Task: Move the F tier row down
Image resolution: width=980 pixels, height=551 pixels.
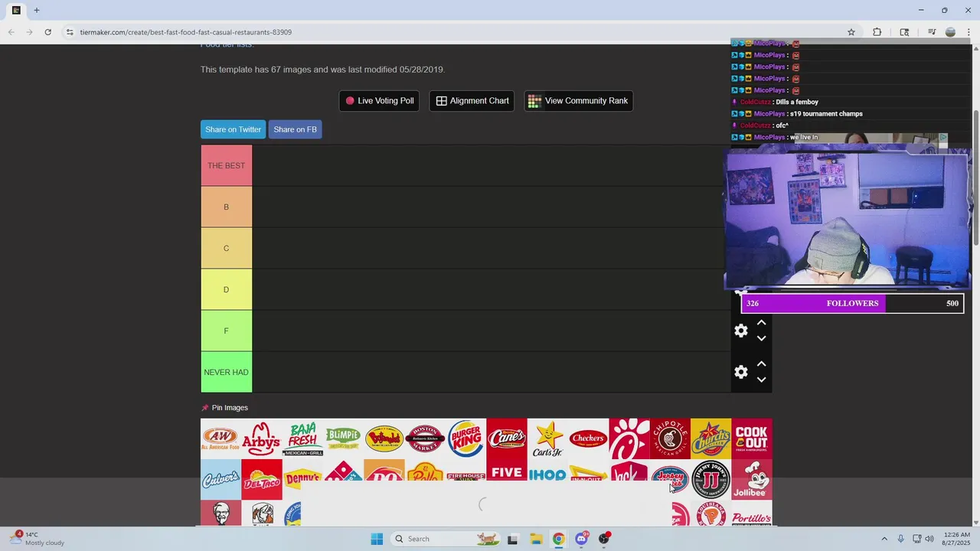Action: coord(761,338)
